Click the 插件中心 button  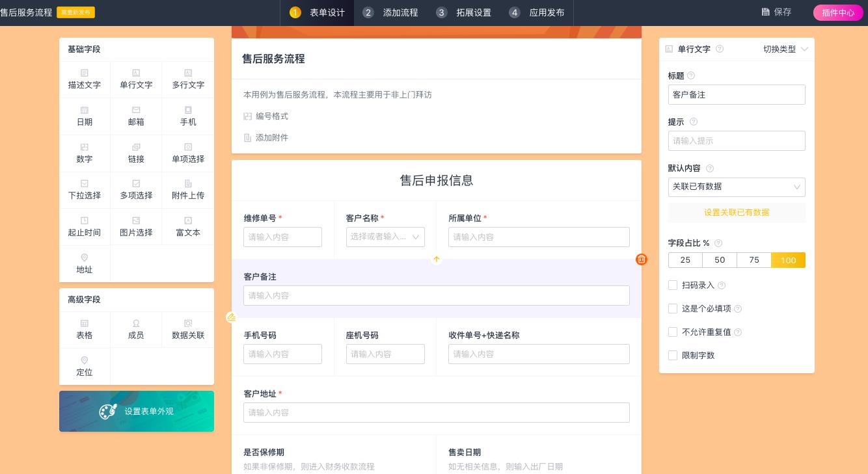click(837, 12)
